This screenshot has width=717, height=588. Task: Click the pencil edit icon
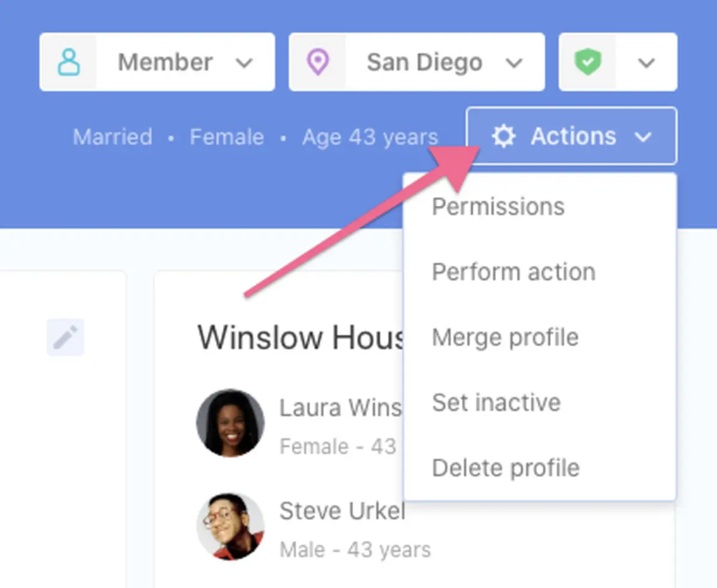click(65, 337)
